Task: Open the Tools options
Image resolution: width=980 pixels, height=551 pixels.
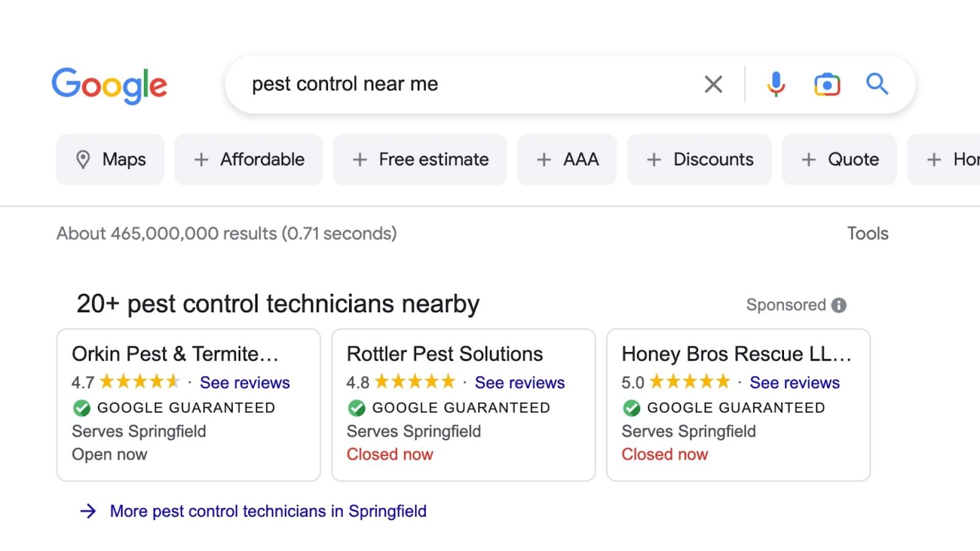Action: 867,233
